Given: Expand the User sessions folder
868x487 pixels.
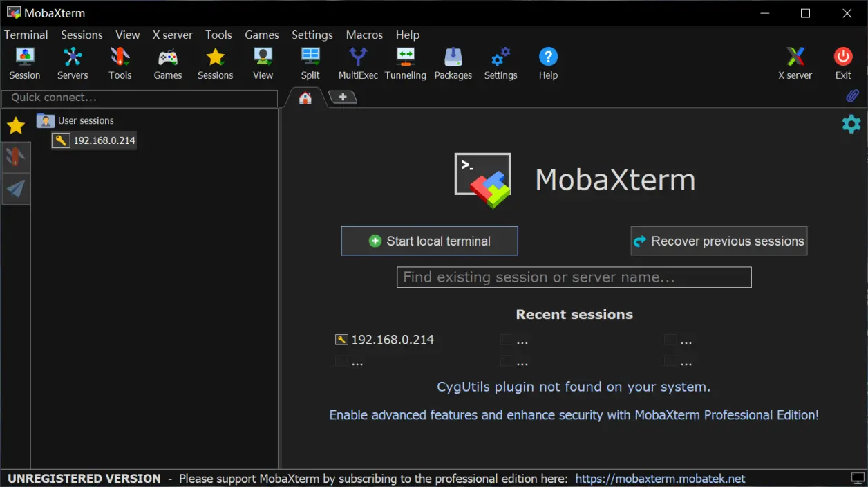Looking at the screenshot, I should (x=75, y=120).
